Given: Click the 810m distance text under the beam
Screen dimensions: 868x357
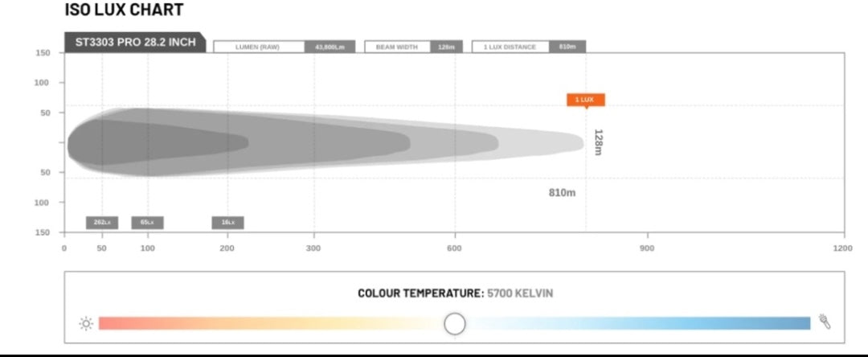Looking at the screenshot, I should click(x=562, y=192).
